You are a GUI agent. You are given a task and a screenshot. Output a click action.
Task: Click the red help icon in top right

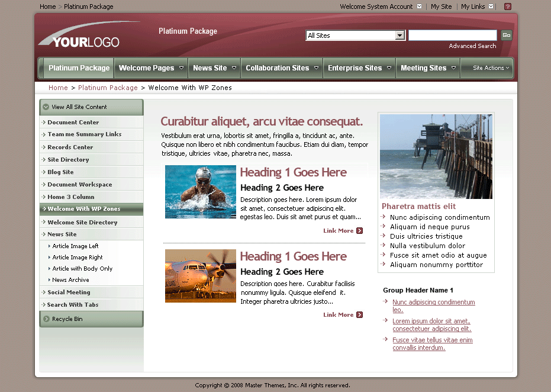tap(507, 7)
